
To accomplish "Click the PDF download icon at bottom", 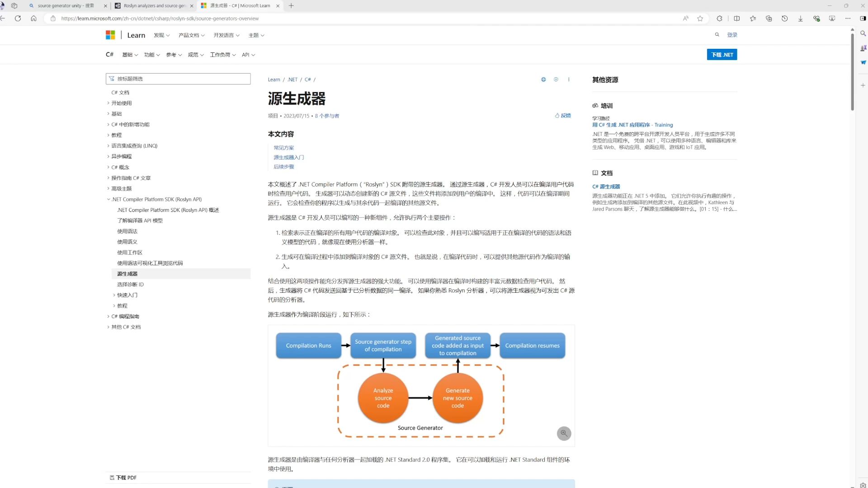I will point(112,477).
